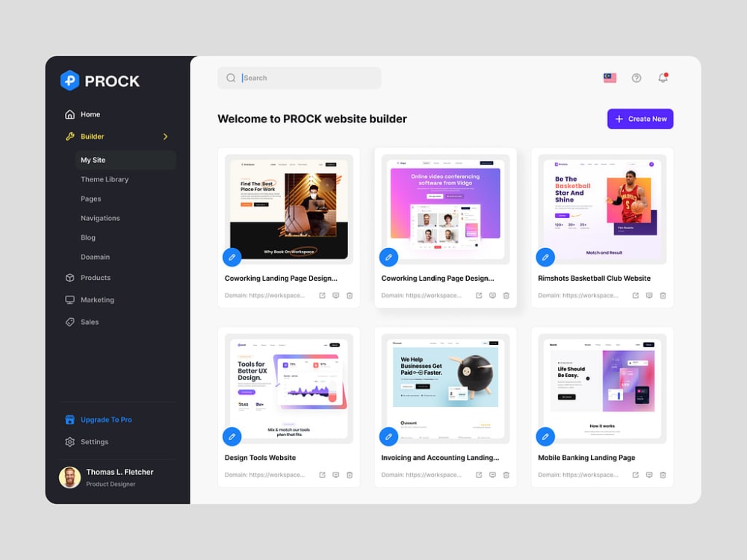Open Mobile Banking Landing Page external link
The image size is (747, 560).
(635, 475)
